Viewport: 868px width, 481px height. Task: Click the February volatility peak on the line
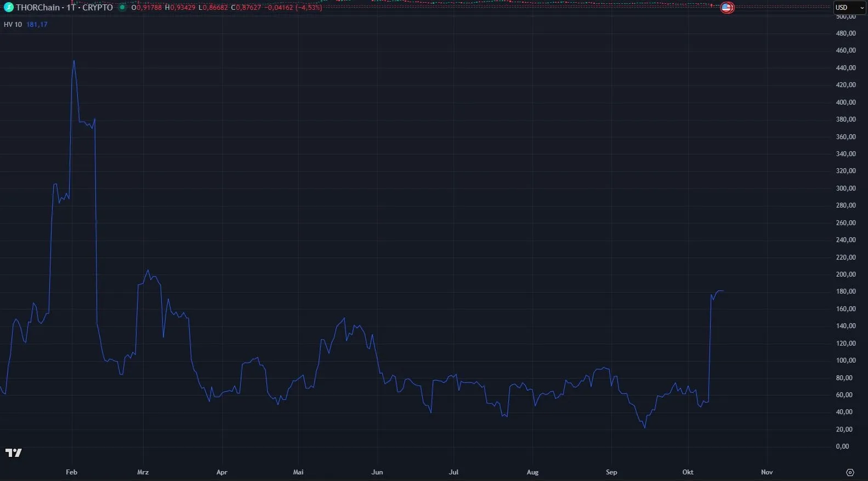tap(74, 61)
